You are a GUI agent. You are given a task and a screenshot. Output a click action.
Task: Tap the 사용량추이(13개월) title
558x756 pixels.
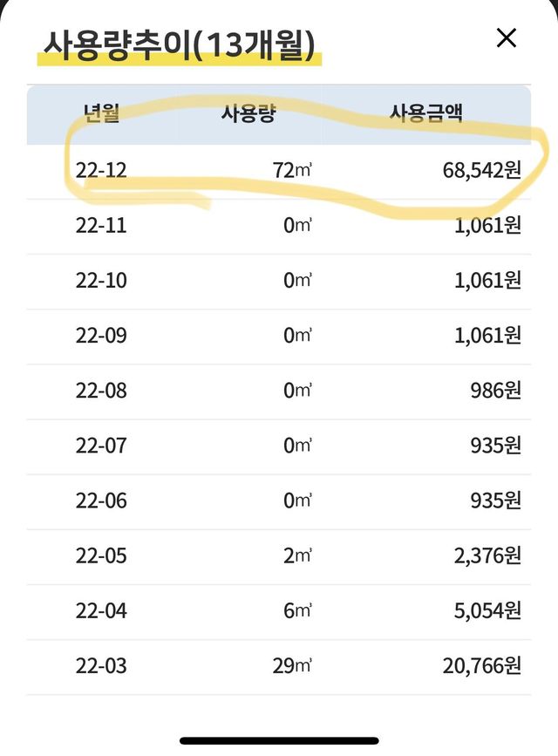pos(180,44)
